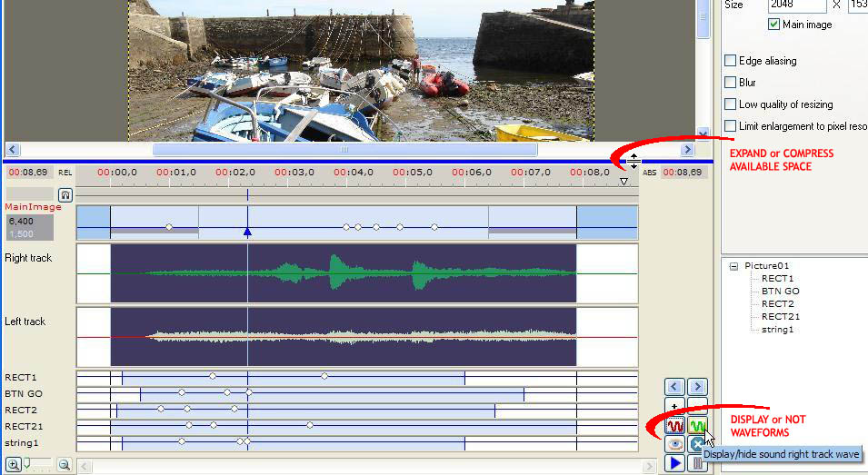
Task: Click the 00:04,0 mark on time ruler
Action: [x=354, y=173]
